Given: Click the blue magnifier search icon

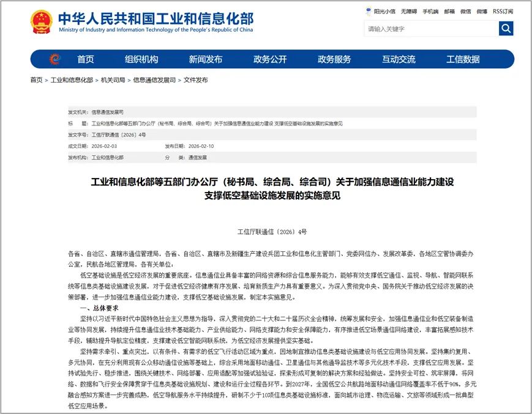Looking at the screenshot, I should [x=506, y=28].
